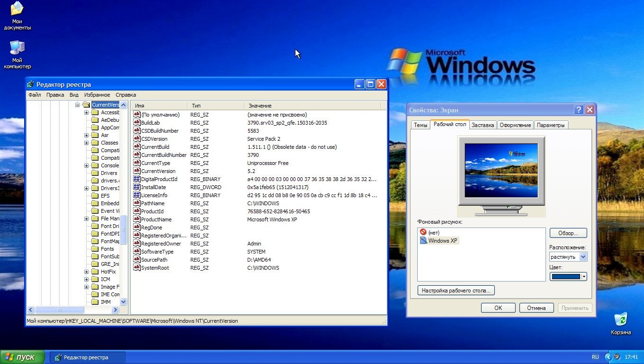Viewport: 644px width, 364px height.
Task: Select the Windows XP wallpaper item
Action: click(x=442, y=240)
